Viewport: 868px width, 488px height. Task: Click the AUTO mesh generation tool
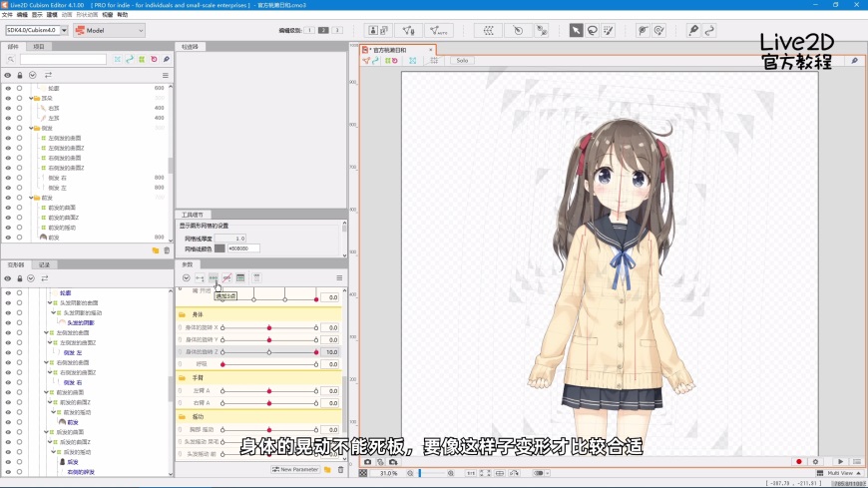tap(438, 31)
